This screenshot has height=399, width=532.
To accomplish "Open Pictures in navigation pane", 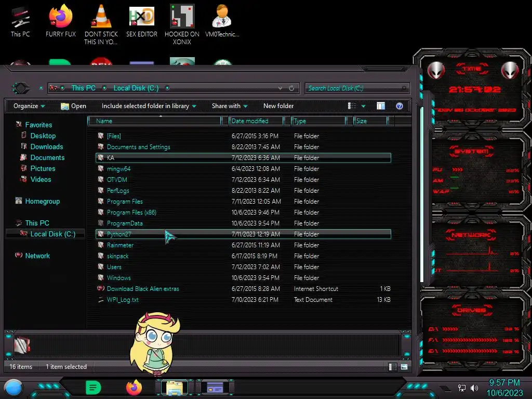I will 43,168.
